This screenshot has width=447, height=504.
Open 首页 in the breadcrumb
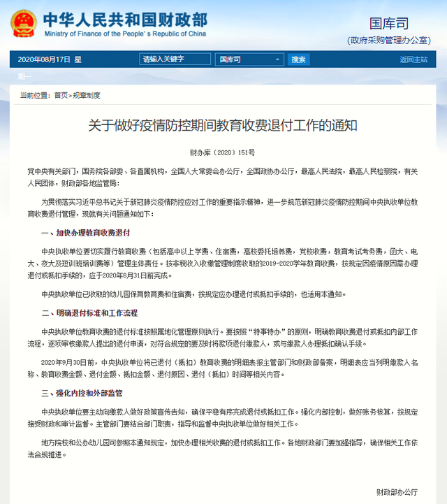(x=61, y=95)
